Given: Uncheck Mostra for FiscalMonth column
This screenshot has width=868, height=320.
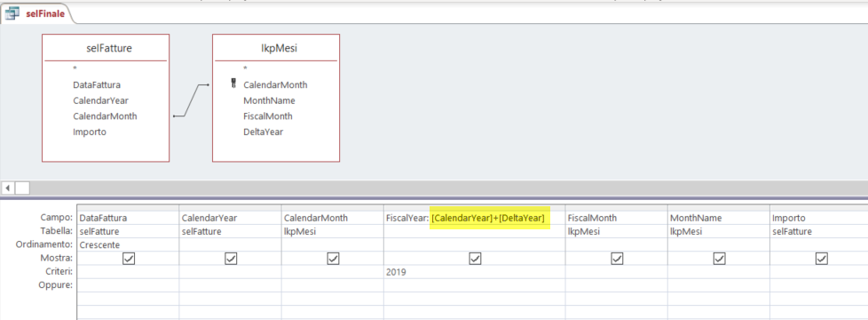Looking at the screenshot, I should tap(617, 259).
